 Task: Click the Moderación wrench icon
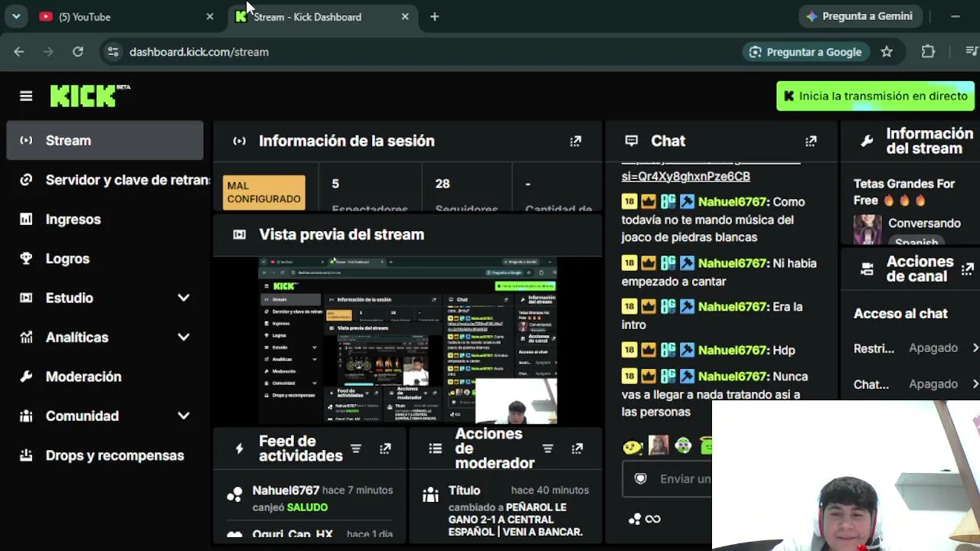[26, 377]
